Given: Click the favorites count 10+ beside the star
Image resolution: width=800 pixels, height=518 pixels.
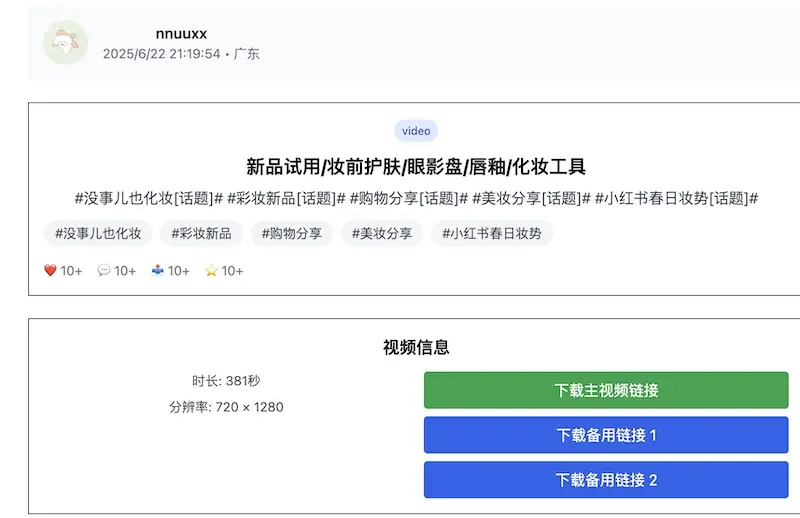Looking at the screenshot, I should tap(232, 271).
